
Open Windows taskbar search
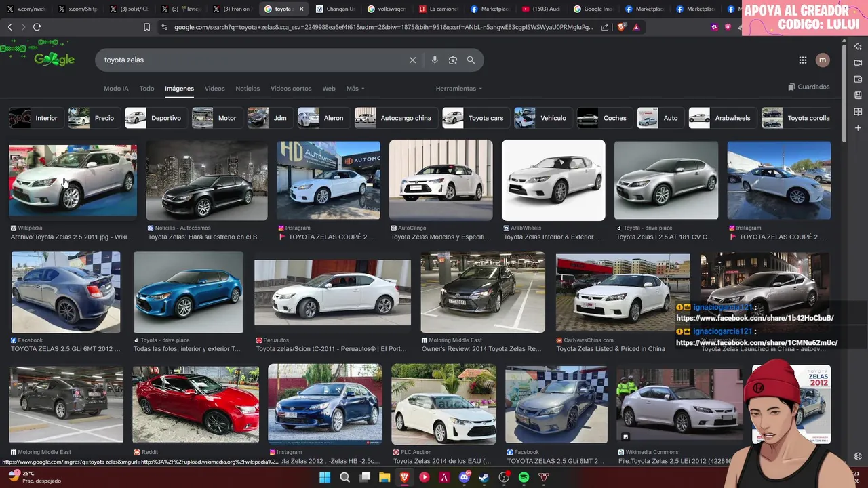[344, 477]
